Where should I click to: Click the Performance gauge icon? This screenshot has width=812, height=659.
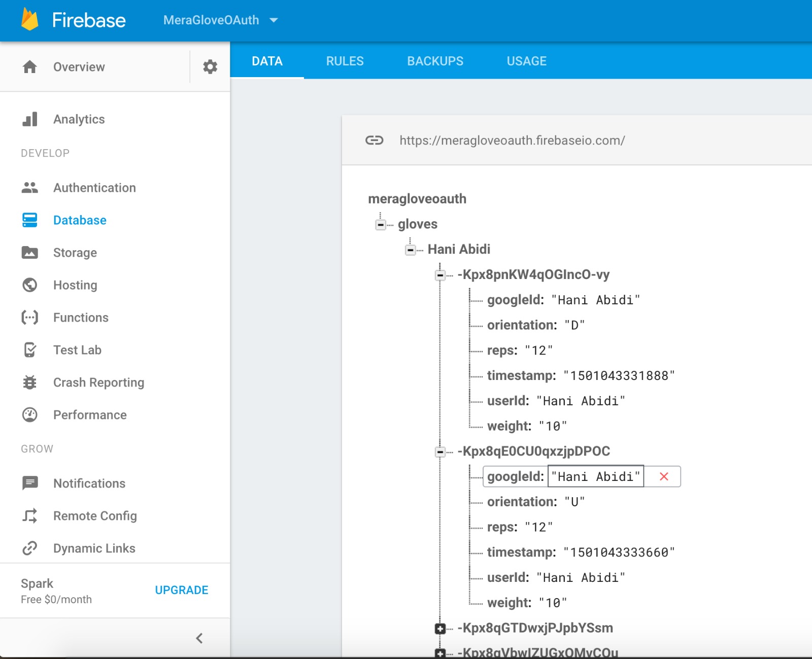coord(30,415)
